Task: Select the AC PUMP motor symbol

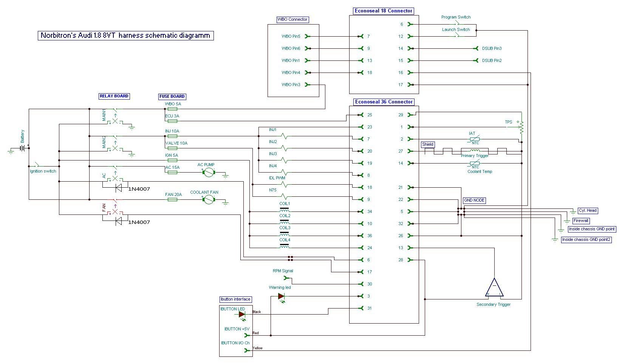Action: click(209, 173)
